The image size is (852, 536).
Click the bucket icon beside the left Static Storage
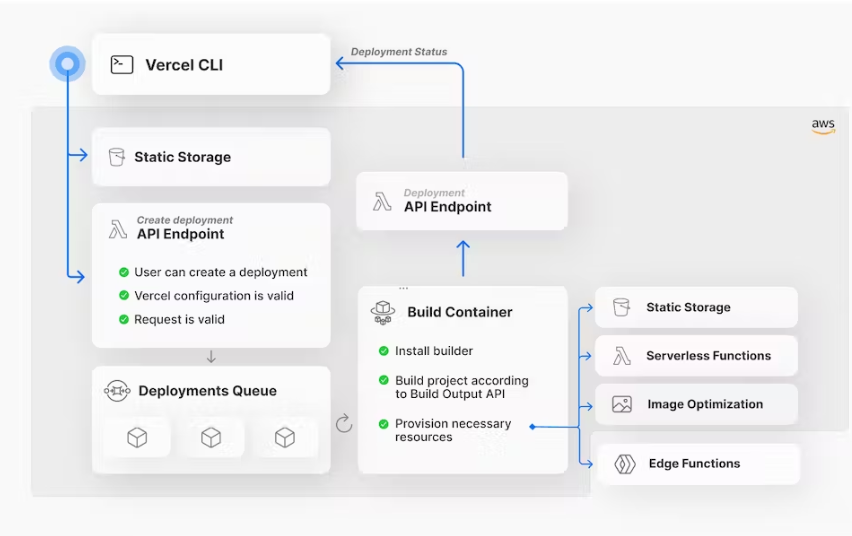click(x=116, y=157)
